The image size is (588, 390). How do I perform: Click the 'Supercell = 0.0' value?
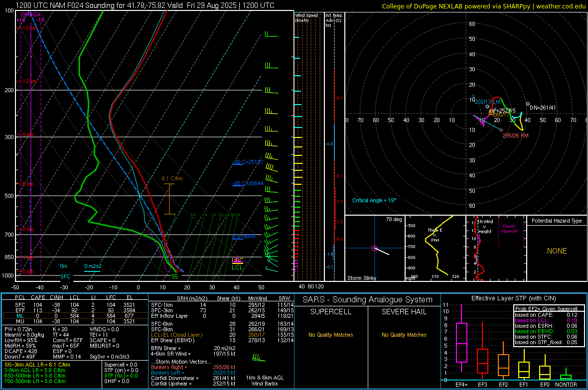[x=121, y=365]
